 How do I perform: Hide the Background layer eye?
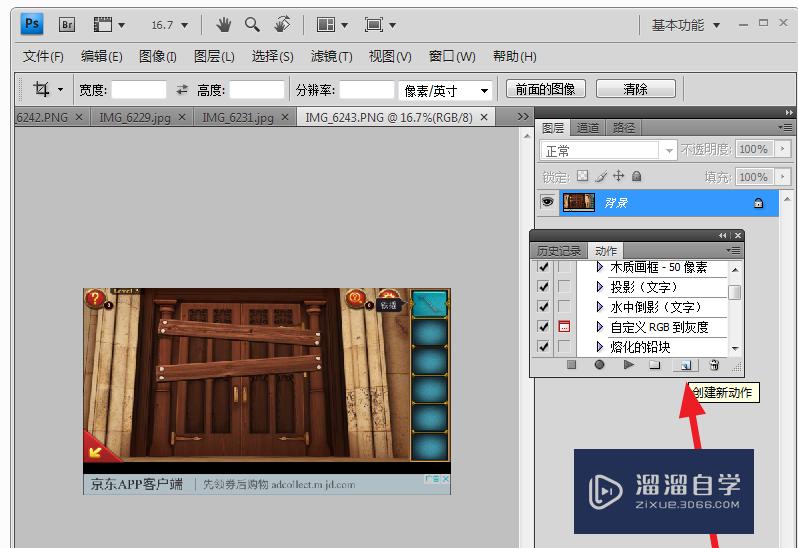tap(548, 202)
